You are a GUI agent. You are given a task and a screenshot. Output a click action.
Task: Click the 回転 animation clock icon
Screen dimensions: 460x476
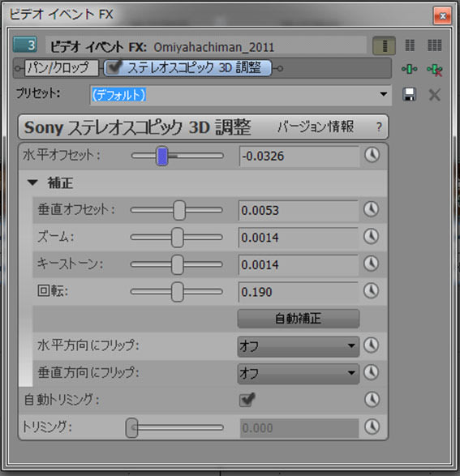point(371,291)
